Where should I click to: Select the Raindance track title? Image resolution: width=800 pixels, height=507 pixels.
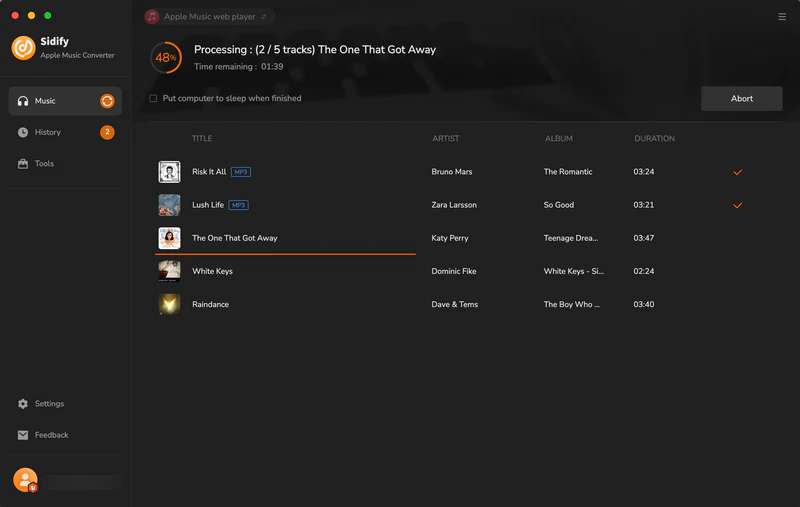click(210, 305)
